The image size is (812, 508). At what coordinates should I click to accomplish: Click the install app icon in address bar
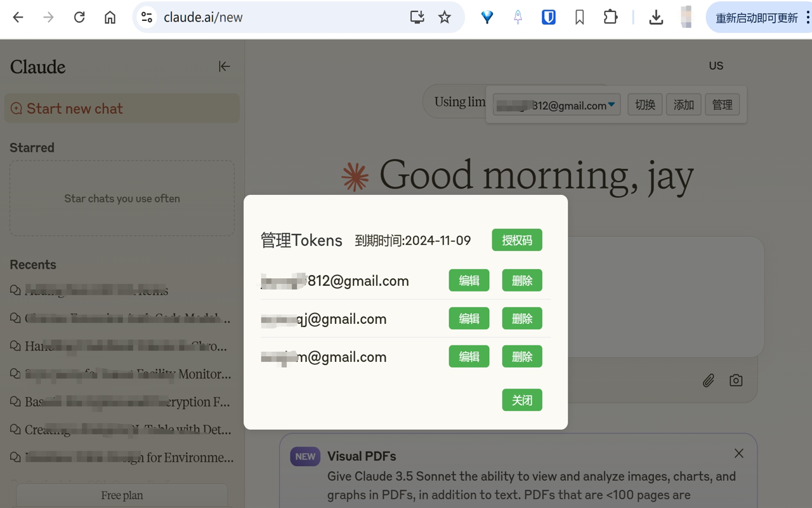pos(417,17)
